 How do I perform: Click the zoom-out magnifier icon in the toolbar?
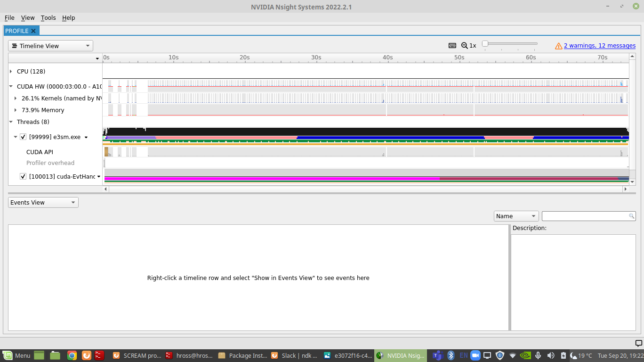(465, 45)
